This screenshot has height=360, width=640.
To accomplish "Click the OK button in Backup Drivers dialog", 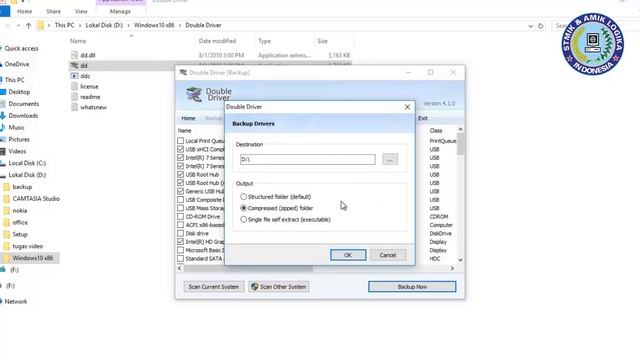I will point(348,255).
